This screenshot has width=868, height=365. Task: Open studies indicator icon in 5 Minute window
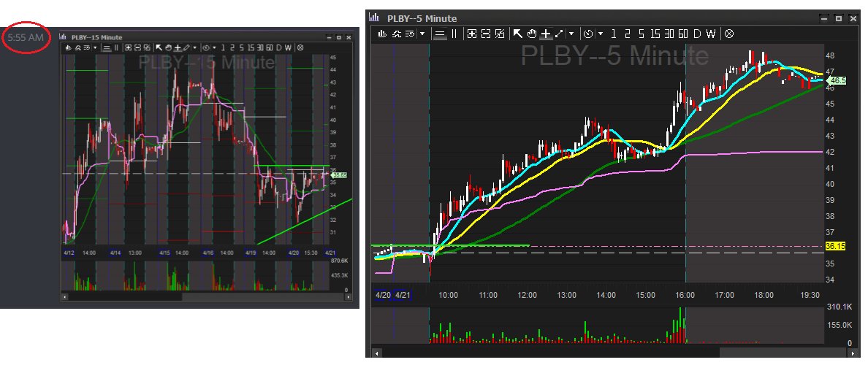click(396, 34)
